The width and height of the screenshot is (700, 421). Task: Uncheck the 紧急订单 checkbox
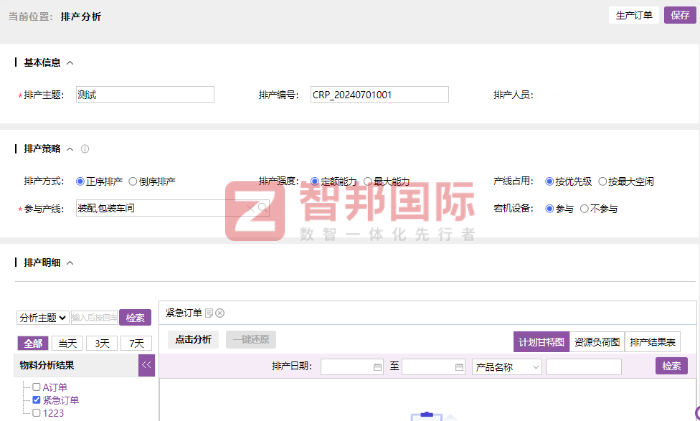pos(37,400)
